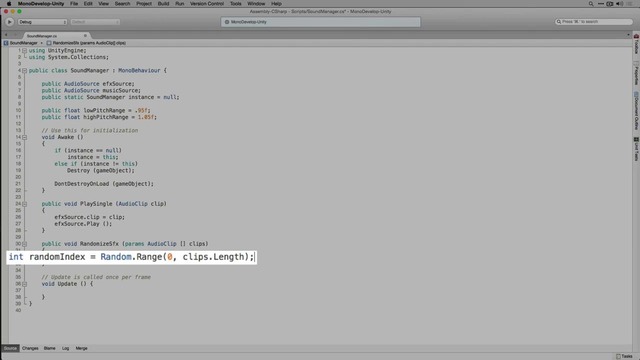Screen dimensions: 640x360
Task: Collapse the PlaySingle method fold
Action: pos(24,204)
